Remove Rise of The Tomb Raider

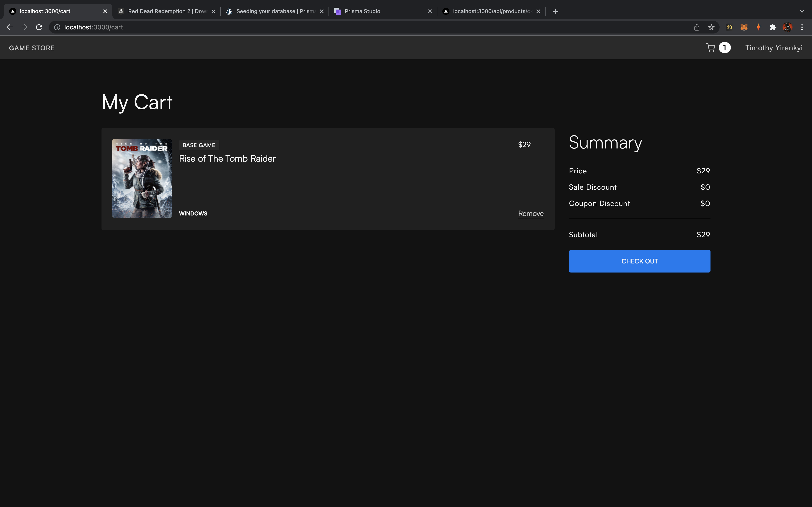(x=531, y=214)
